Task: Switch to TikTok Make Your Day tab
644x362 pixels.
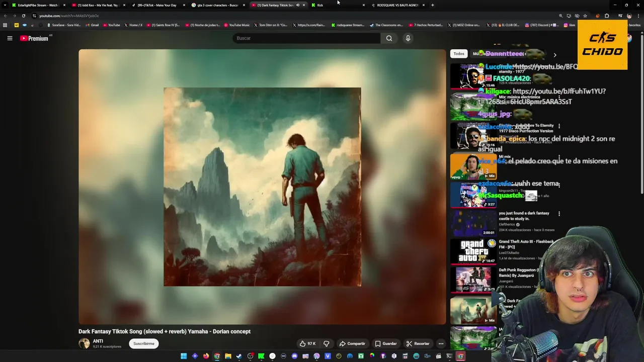Action: pos(157,5)
